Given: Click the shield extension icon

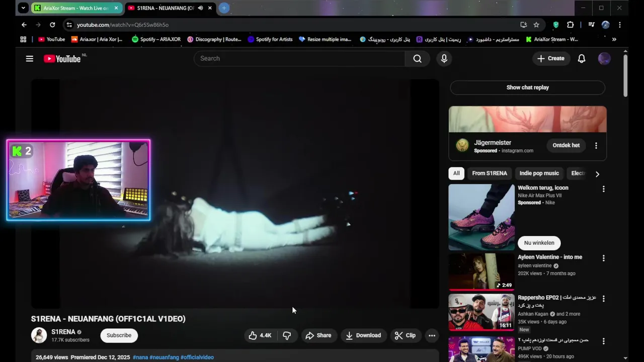Looking at the screenshot, I should 556,25.
